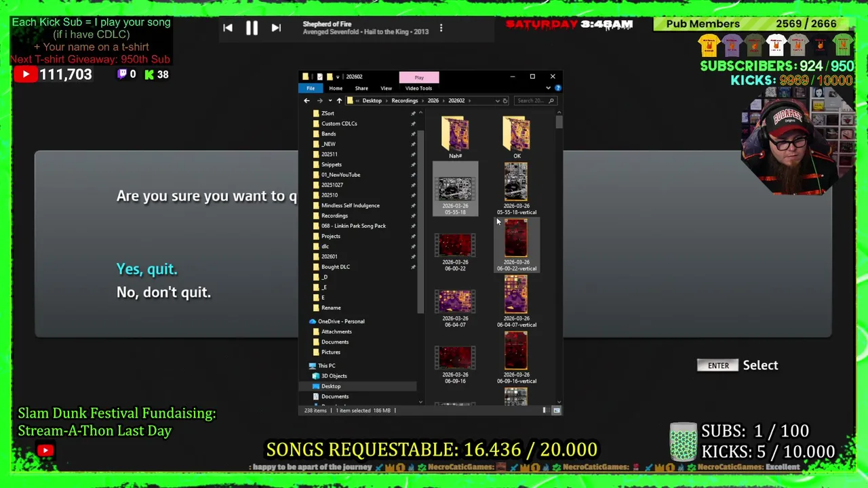Open 068 - Linkin Park Song Pack
The height and width of the screenshot is (488, 868).
pos(353,226)
